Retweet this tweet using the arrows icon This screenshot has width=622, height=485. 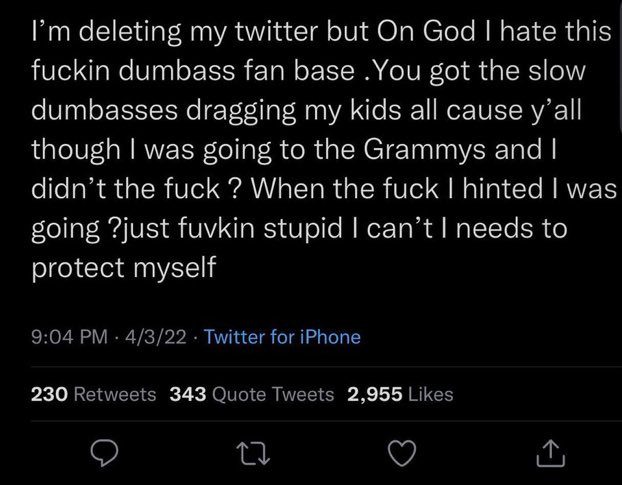(255, 453)
